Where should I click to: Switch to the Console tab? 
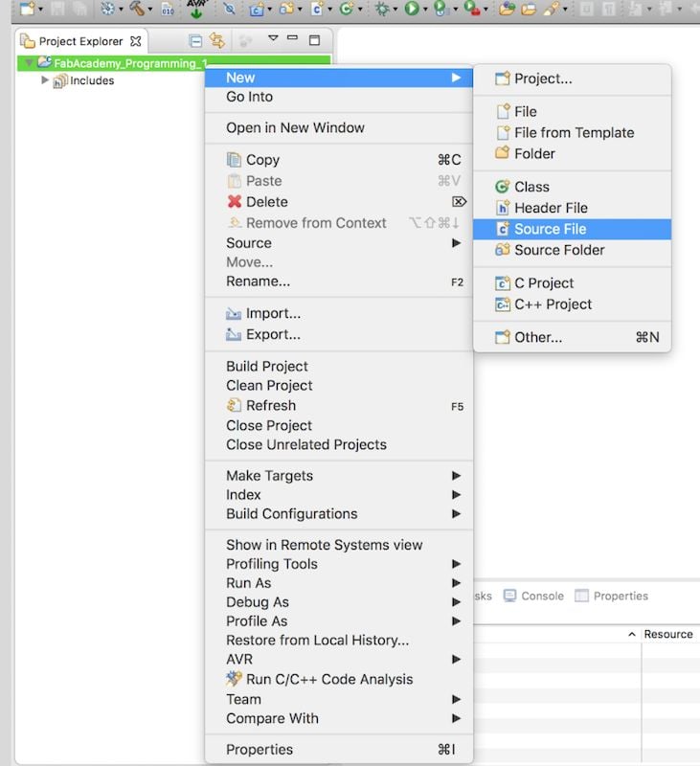[534, 596]
